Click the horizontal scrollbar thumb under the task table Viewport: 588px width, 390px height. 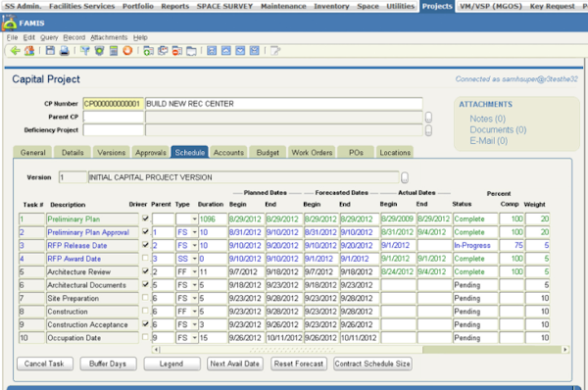(291, 350)
